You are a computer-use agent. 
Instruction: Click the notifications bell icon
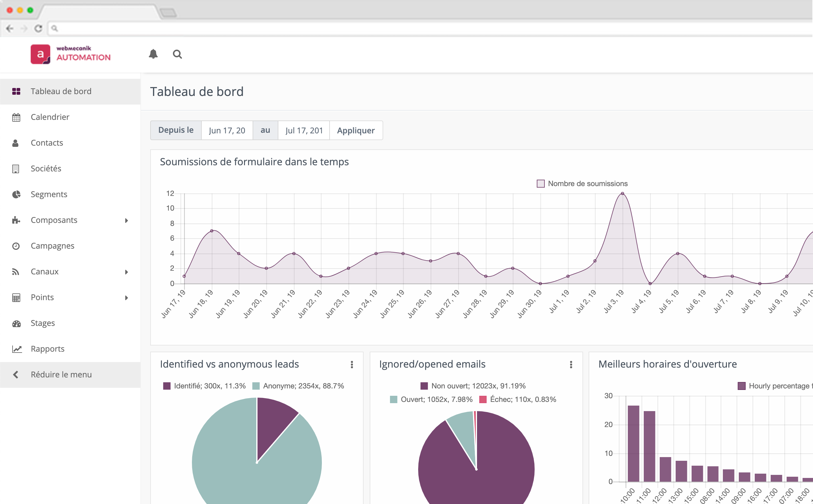pyautogui.click(x=153, y=54)
